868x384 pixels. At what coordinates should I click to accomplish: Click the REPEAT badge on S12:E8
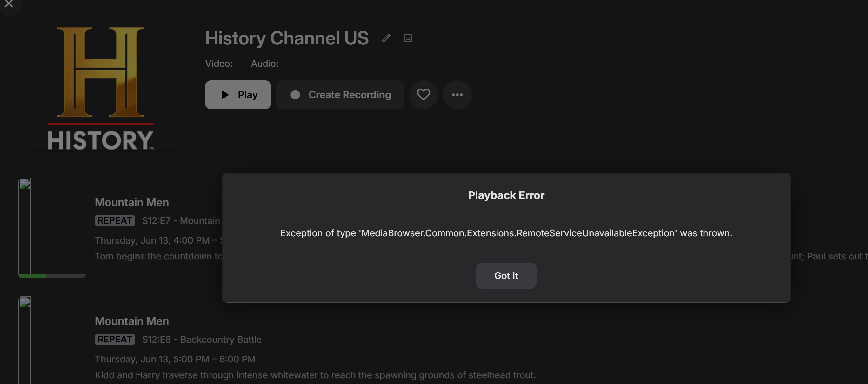coord(115,339)
